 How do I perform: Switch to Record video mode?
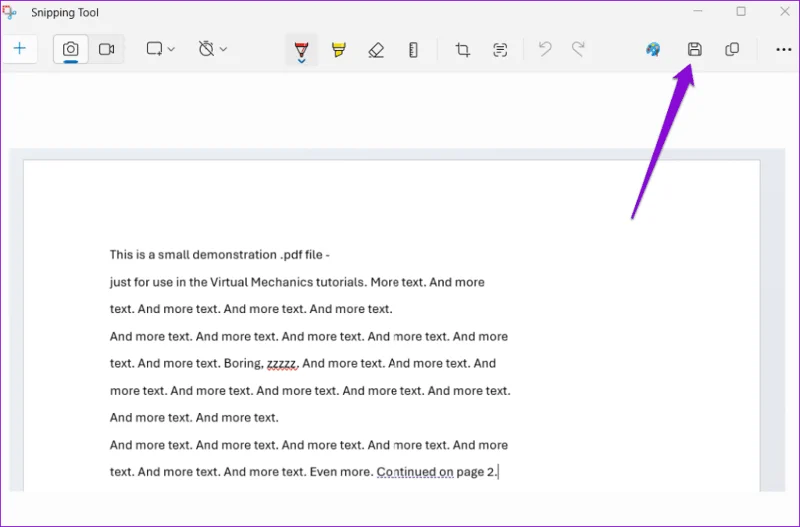106,49
